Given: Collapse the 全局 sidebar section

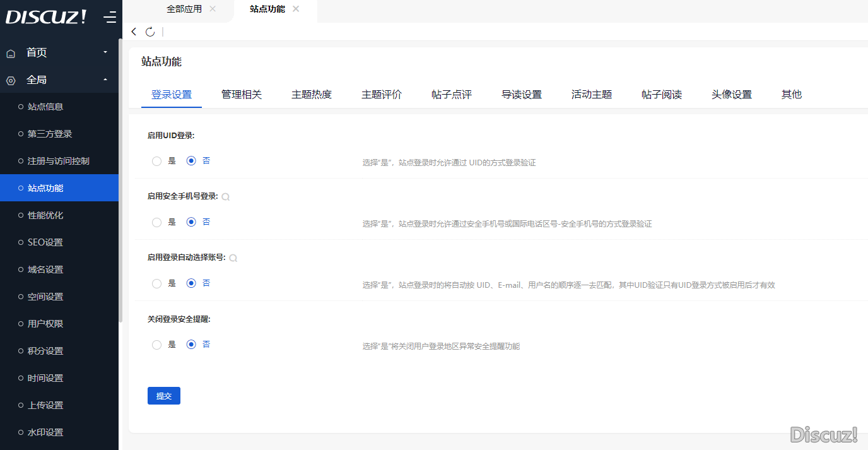Looking at the screenshot, I should (105, 80).
